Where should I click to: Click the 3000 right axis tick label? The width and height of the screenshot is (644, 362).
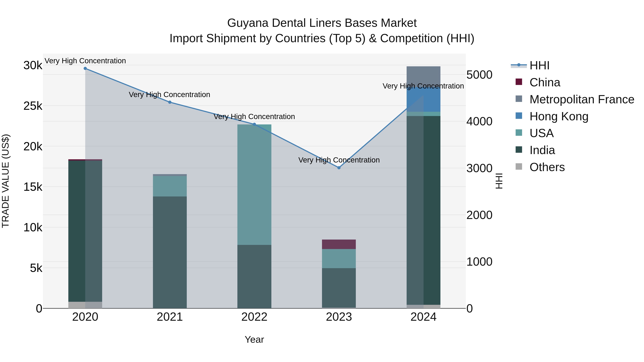(479, 168)
